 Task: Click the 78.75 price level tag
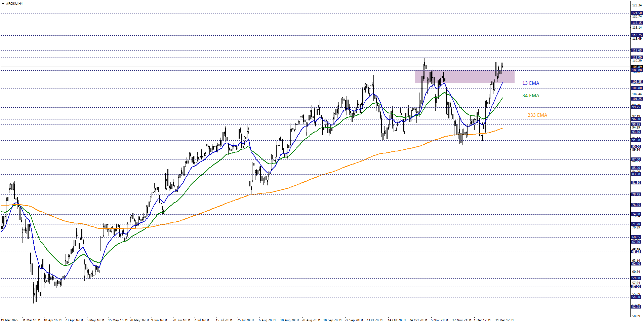click(636, 194)
